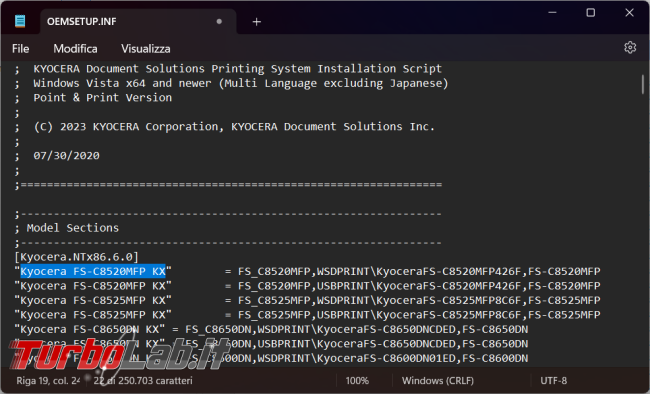Click the FS_C8650DN,WSDPRINT entry line
650x394 pixels.
coord(271,329)
